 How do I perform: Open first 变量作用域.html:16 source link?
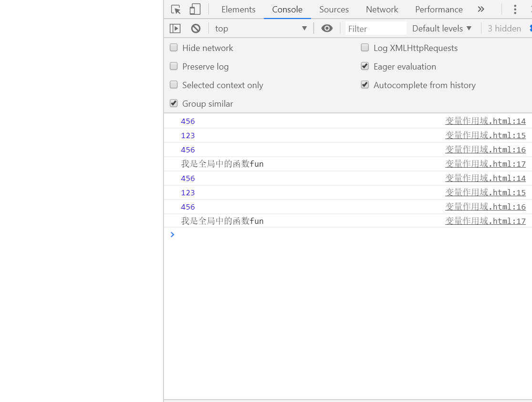[x=485, y=150]
